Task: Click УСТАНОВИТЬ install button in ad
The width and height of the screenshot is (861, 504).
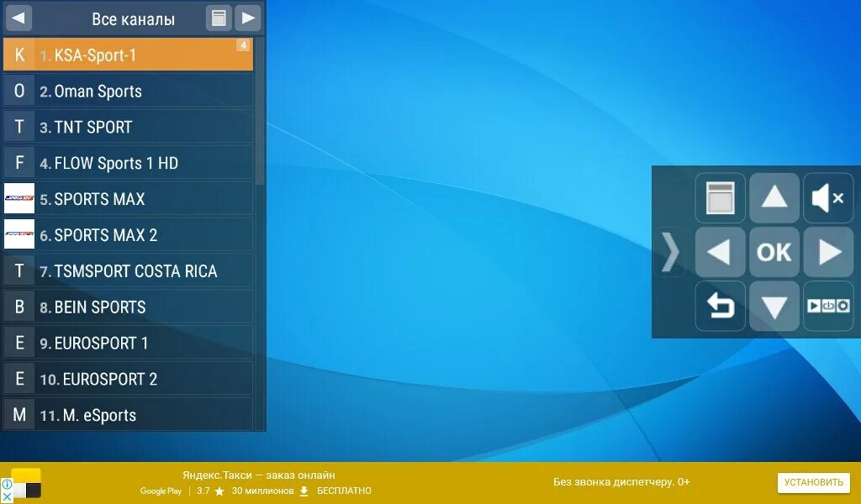Action: (813, 482)
